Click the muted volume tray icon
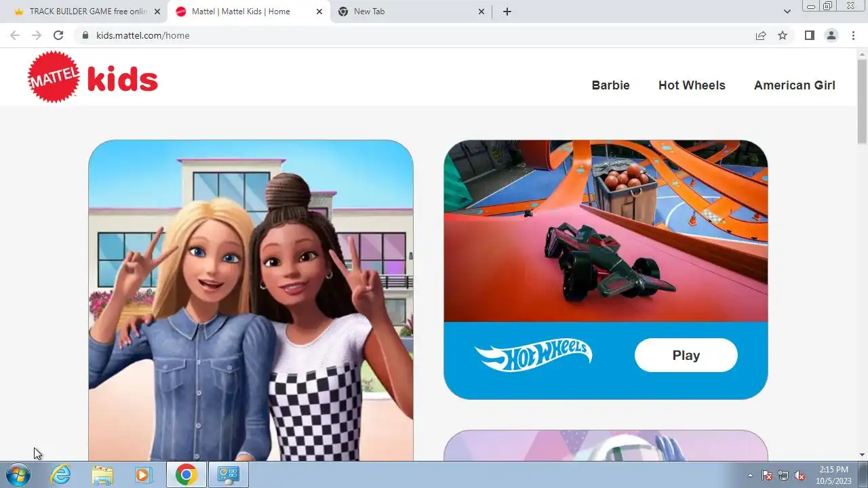 (800, 475)
